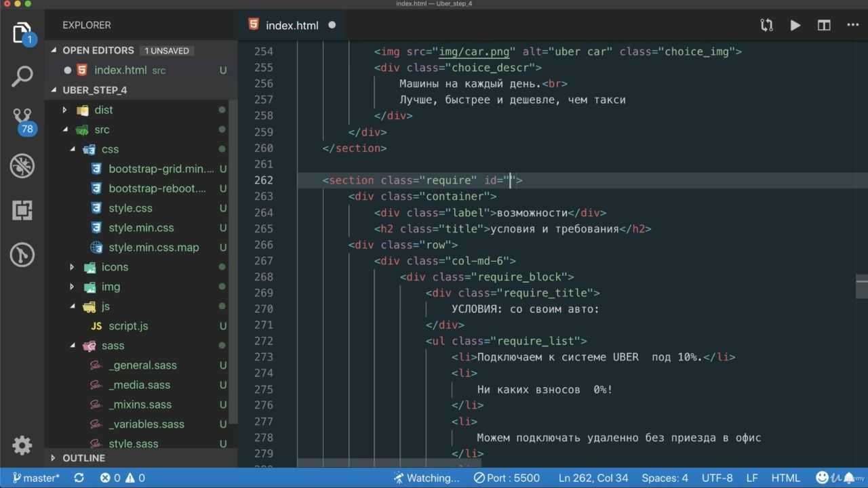Open Source Control view with 78 badge
Screen dimensions: 868x488
tap(24, 121)
